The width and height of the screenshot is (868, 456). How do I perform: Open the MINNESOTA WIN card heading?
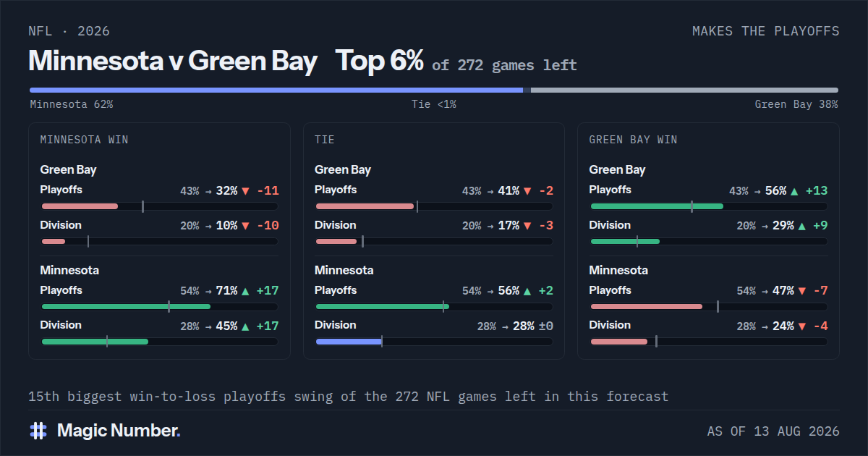coord(84,140)
